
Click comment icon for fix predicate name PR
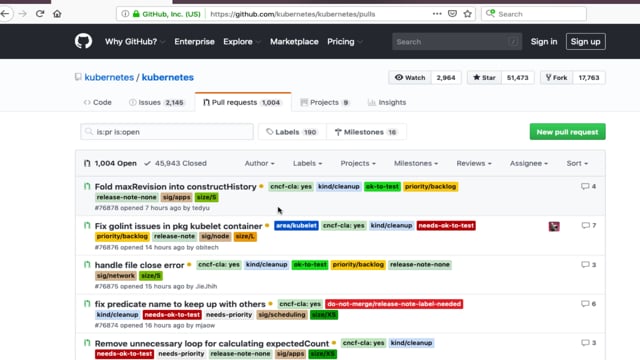[585, 304]
